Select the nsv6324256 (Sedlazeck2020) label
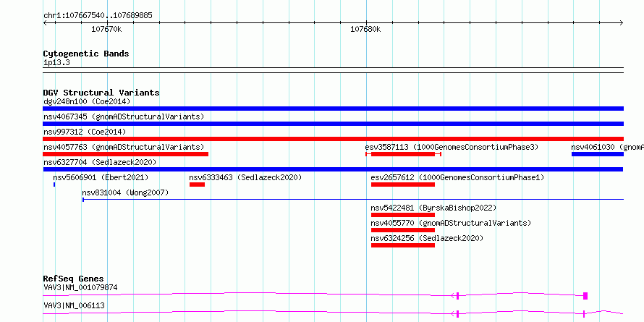The image size is (644, 322). pyautogui.click(x=427, y=238)
